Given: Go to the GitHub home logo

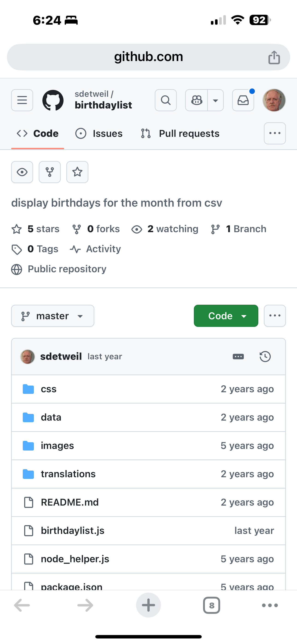Looking at the screenshot, I should 53,100.
